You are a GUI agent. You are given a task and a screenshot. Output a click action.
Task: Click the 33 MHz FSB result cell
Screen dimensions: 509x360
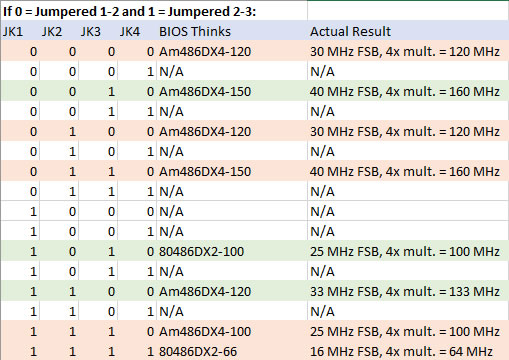pyautogui.click(x=408, y=291)
